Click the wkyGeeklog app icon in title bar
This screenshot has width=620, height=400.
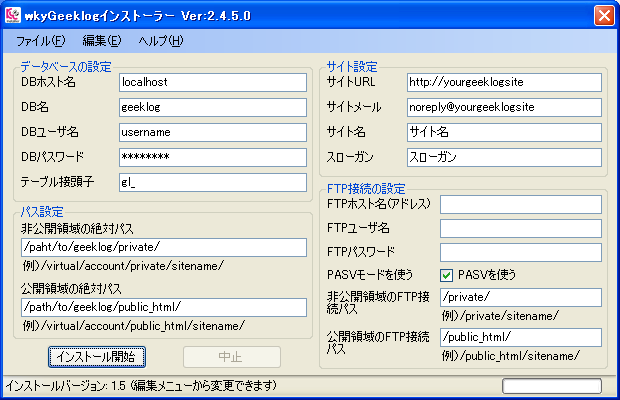click(x=13, y=15)
